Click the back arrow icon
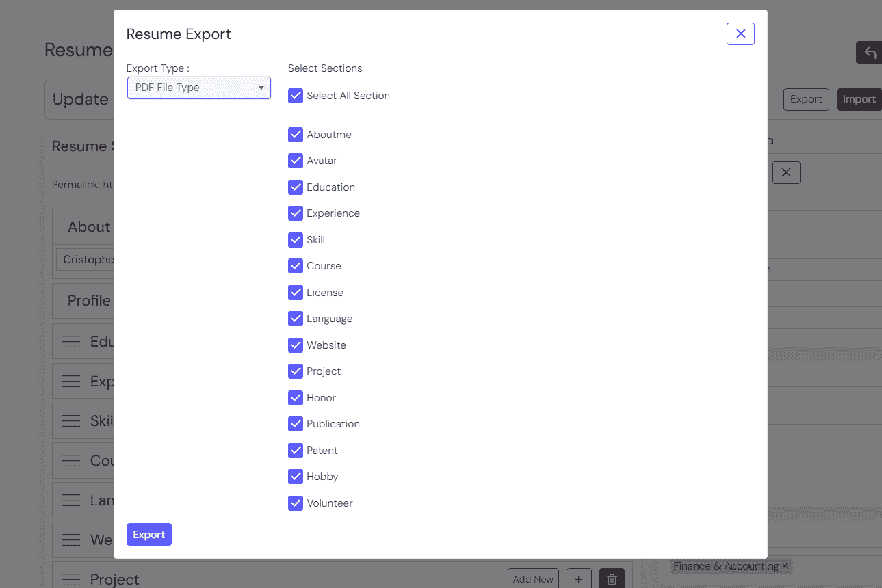 (870, 53)
